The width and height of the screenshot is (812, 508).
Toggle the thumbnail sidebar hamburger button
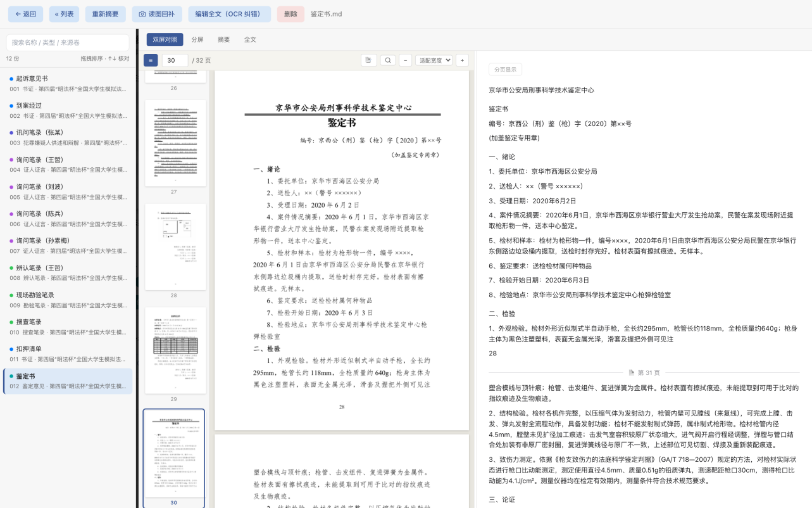151,60
